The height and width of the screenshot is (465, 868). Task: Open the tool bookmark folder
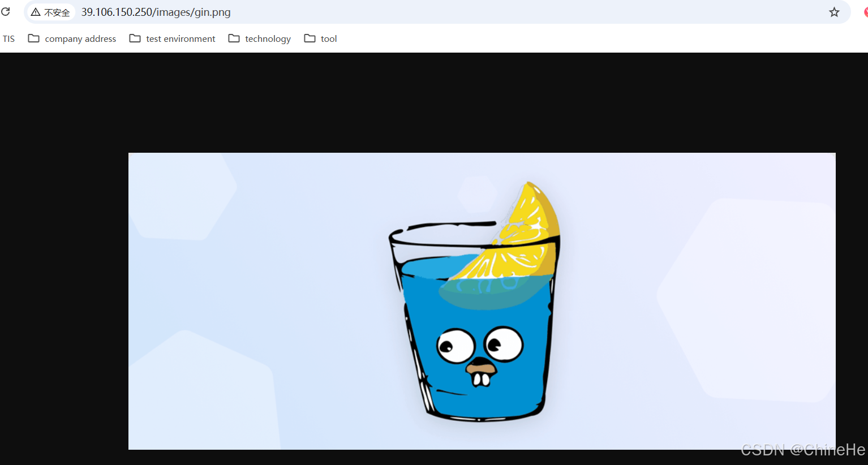click(321, 38)
